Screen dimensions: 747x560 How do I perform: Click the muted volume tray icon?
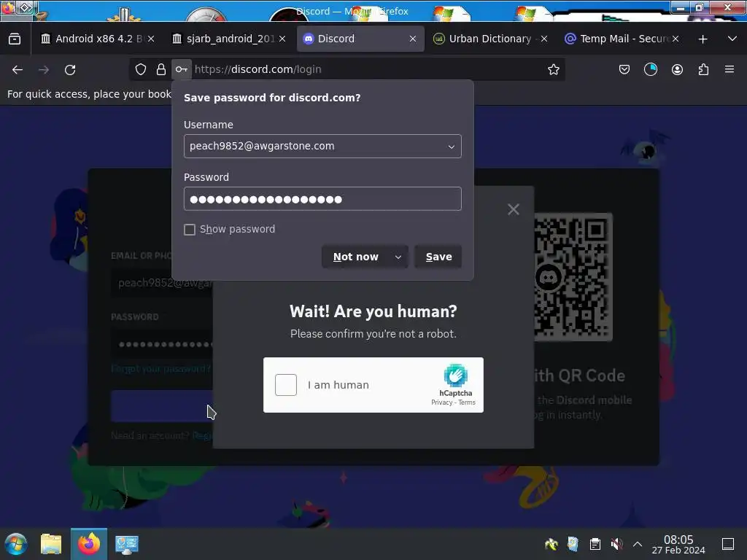616,544
